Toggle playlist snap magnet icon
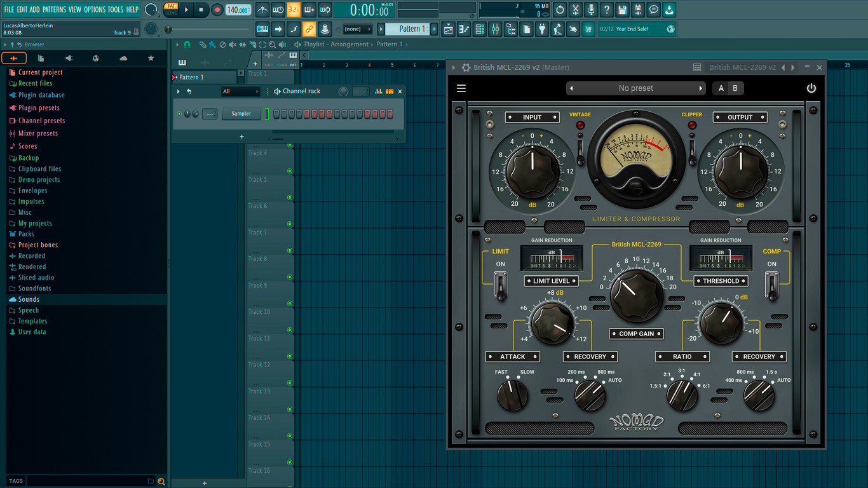This screenshot has height=488, width=868. [x=187, y=44]
